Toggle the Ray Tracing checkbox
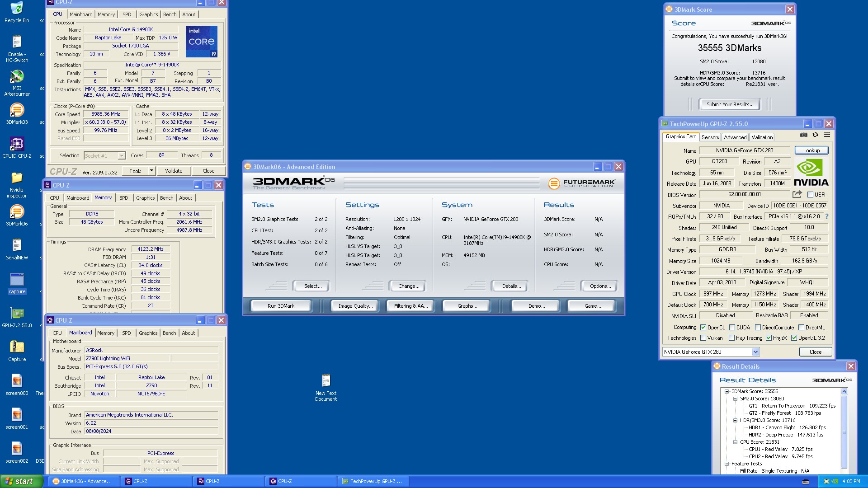This screenshot has width=868, height=488. pyautogui.click(x=731, y=338)
